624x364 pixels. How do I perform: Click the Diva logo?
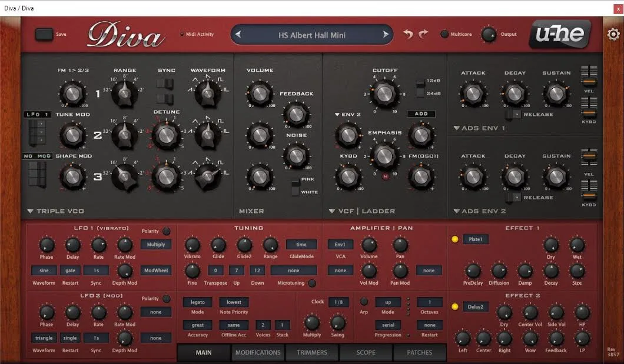(126, 35)
